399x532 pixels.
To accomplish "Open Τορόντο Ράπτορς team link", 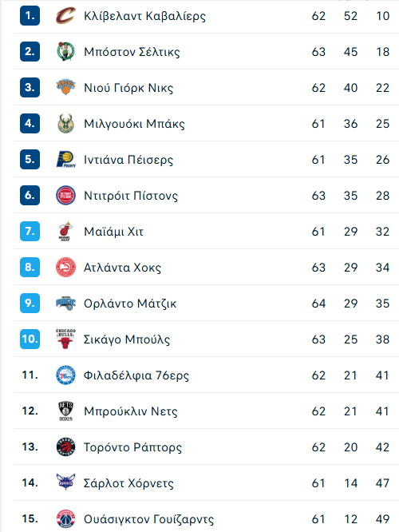I will pyautogui.click(x=132, y=447).
